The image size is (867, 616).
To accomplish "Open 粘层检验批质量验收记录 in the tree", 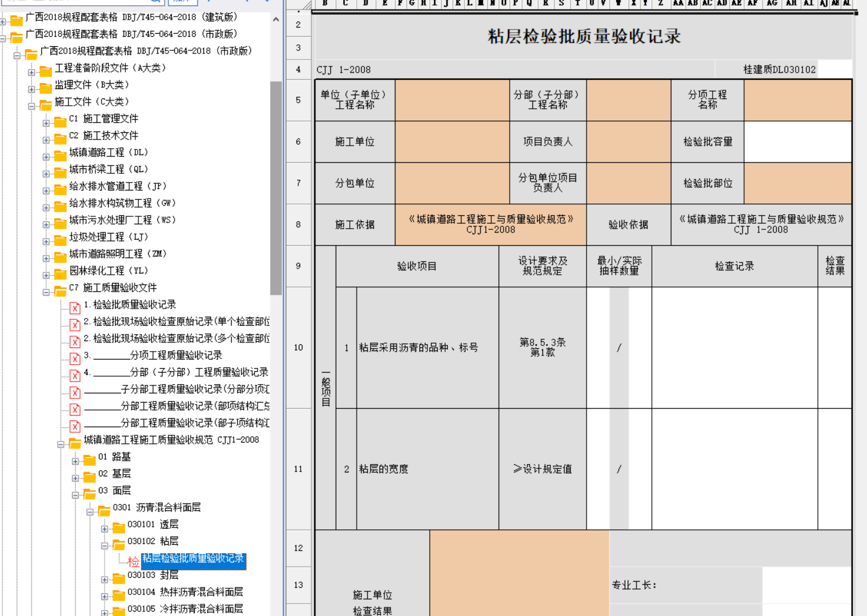I will click(x=193, y=559).
